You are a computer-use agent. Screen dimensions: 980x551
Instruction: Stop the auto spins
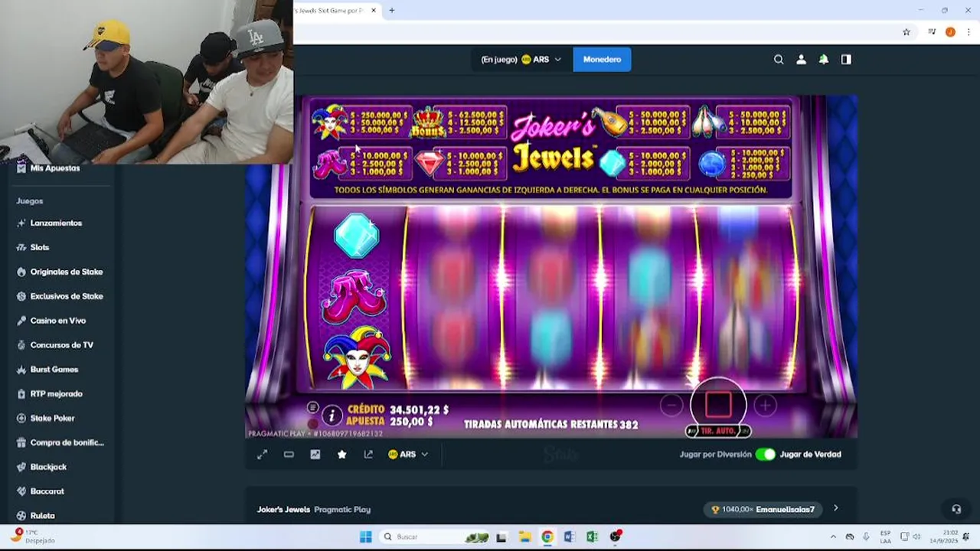tap(718, 403)
